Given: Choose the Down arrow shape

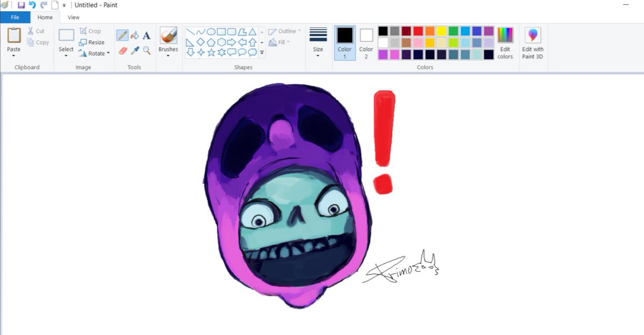Looking at the screenshot, I should [191, 52].
